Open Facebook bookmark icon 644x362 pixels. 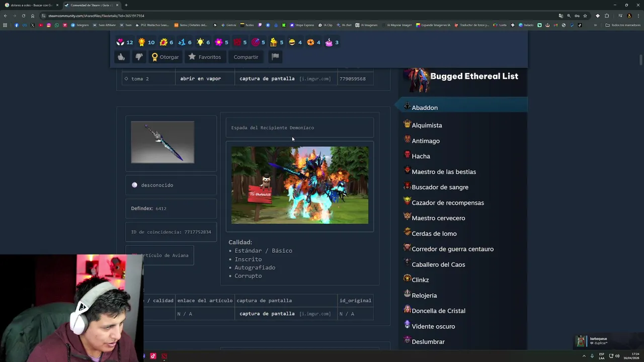click(x=17, y=25)
